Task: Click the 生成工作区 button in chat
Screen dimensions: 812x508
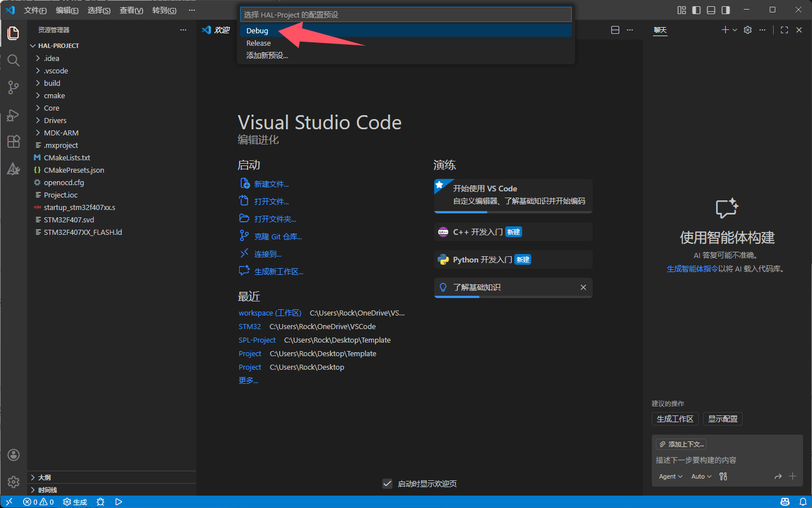Action: tap(675, 419)
